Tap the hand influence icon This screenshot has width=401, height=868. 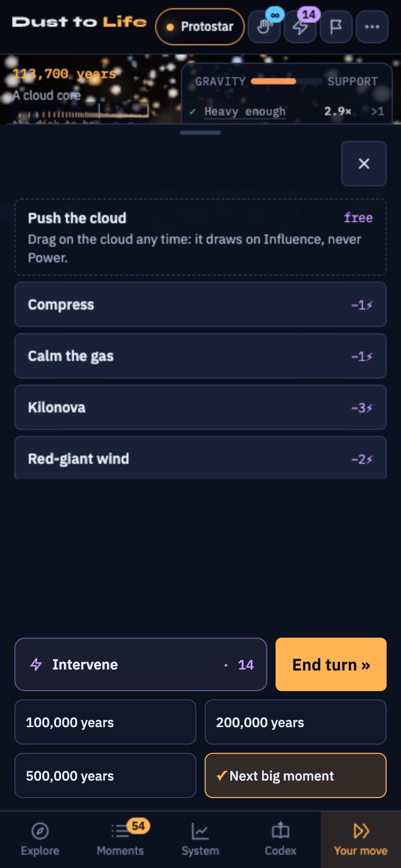pyautogui.click(x=264, y=27)
